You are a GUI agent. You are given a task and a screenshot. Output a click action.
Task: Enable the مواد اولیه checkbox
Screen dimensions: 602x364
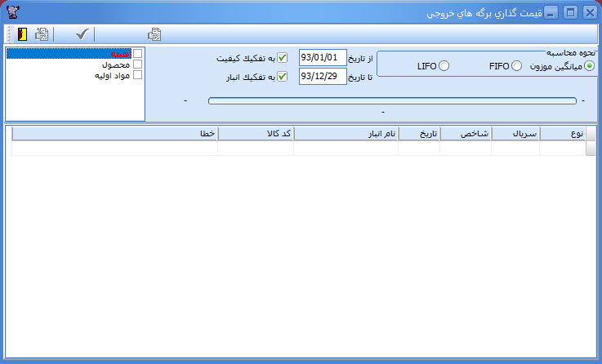click(x=137, y=75)
